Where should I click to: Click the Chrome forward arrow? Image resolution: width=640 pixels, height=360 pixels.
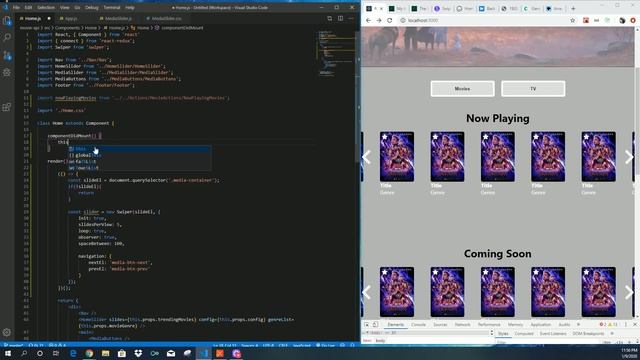point(379,20)
